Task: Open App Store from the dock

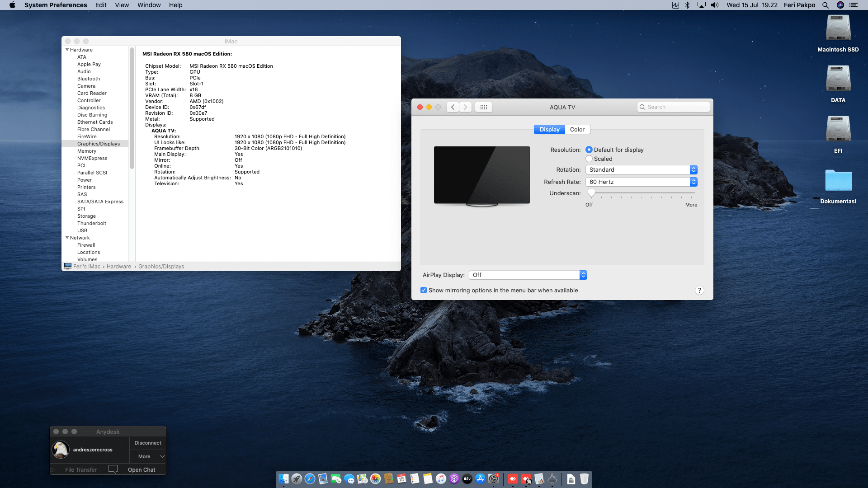Action: pyautogui.click(x=480, y=479)
